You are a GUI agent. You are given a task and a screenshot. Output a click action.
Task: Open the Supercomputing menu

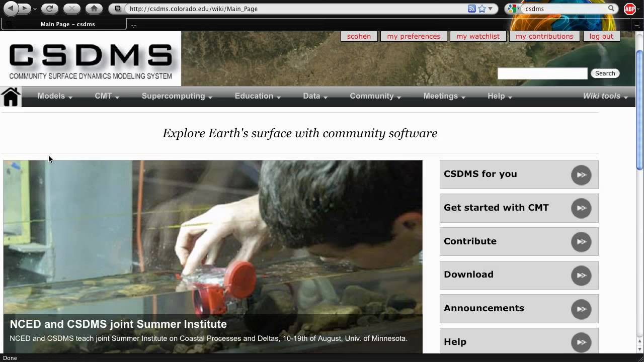pos(177,96)
